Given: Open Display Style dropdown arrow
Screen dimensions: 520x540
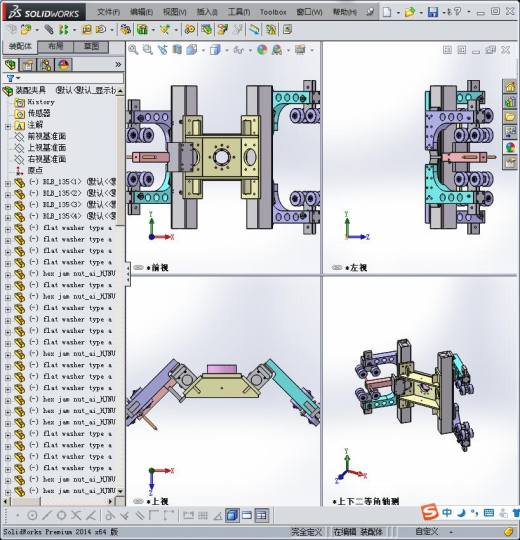Looking at the screenshot, I should [227, 51].
